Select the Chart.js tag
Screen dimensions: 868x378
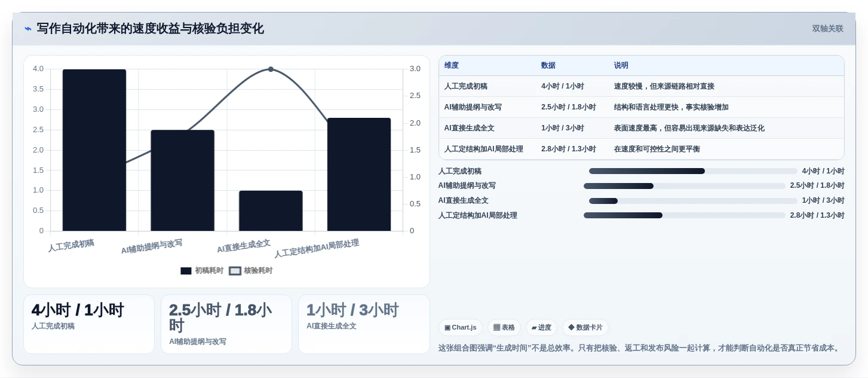pyautogui.click(x=461, y=328)
